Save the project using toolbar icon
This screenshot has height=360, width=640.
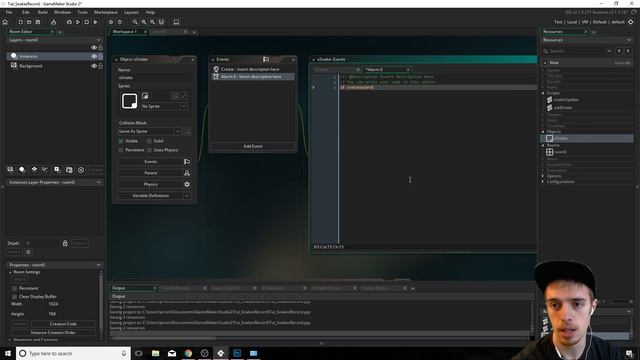click(38, 22)
